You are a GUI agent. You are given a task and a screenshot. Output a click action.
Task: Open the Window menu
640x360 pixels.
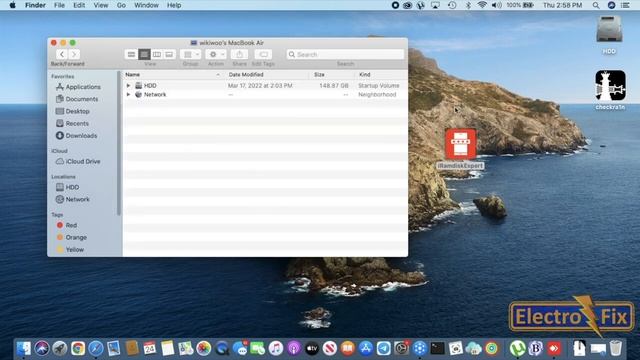pos(146,5)
